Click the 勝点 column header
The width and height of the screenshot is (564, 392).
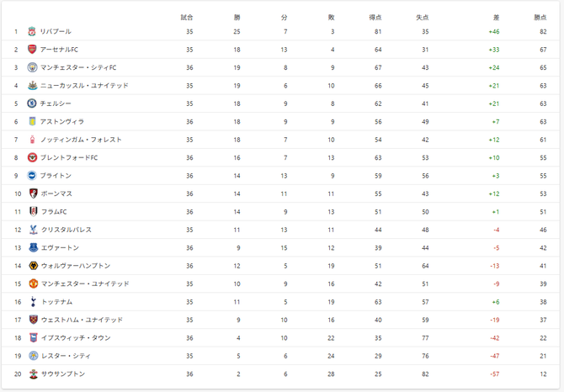540,17
